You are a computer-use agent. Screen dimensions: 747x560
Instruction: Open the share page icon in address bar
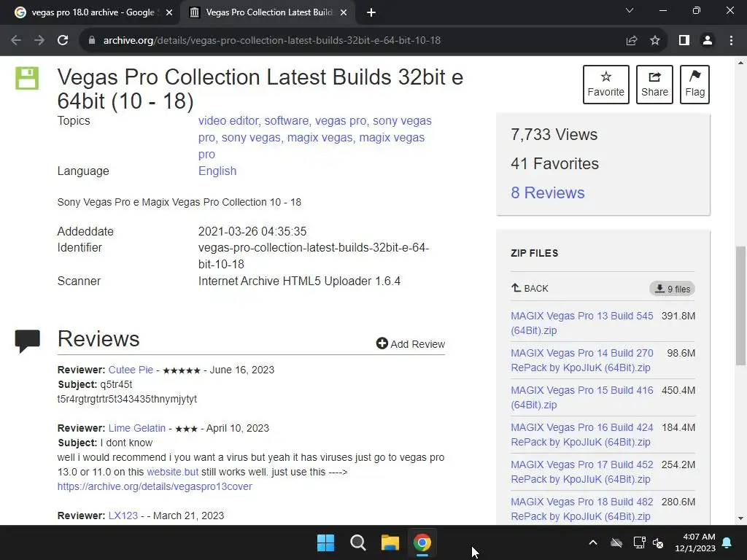coord(632,41)
